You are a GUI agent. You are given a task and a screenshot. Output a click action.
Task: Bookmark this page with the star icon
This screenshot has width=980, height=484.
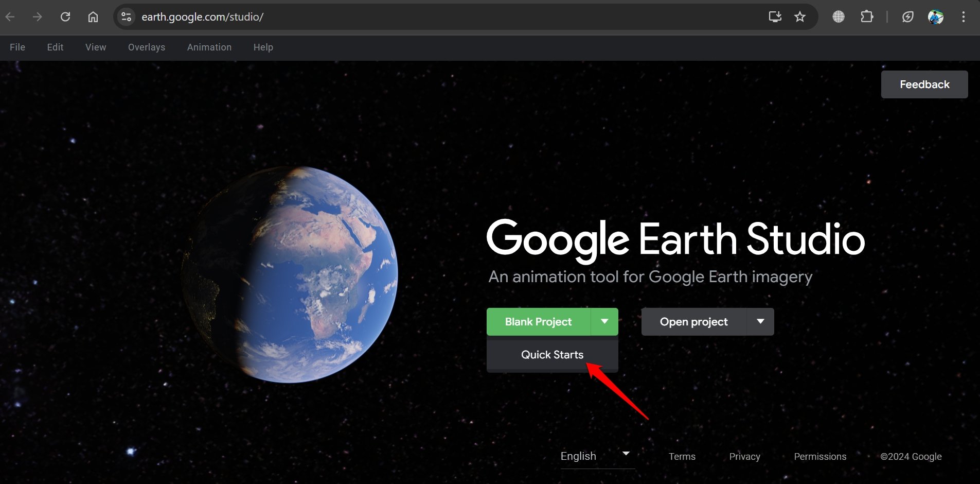point(800,17)
